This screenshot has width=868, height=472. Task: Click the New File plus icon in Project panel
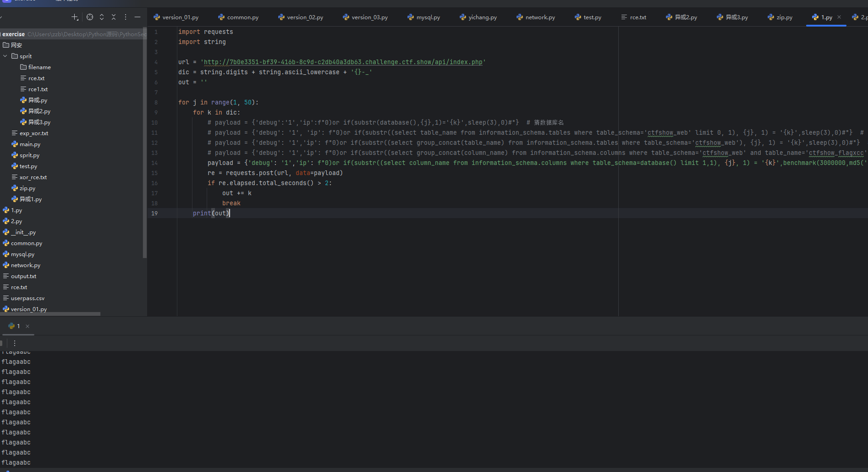[75, 17]
